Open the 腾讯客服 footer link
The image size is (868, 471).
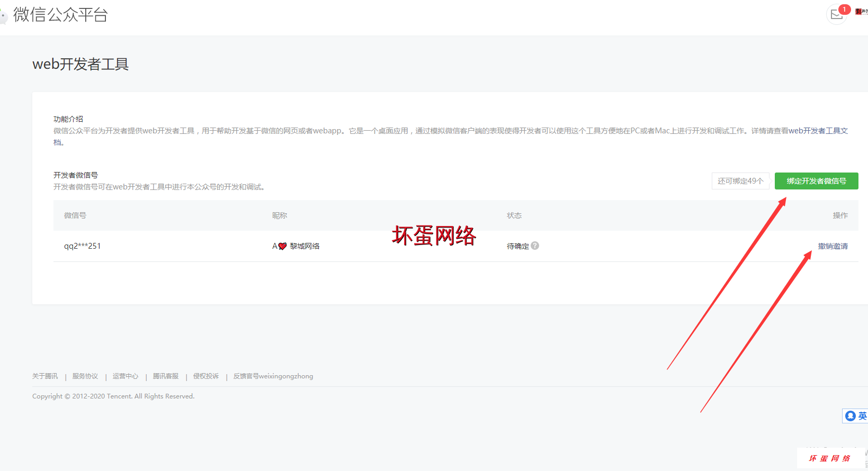[166, 376]
